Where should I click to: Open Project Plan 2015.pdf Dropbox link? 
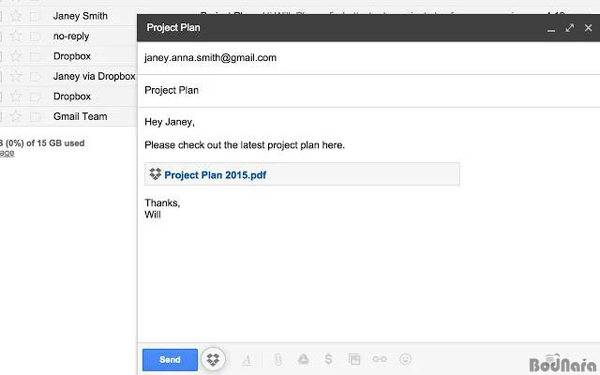pos(215,175)
